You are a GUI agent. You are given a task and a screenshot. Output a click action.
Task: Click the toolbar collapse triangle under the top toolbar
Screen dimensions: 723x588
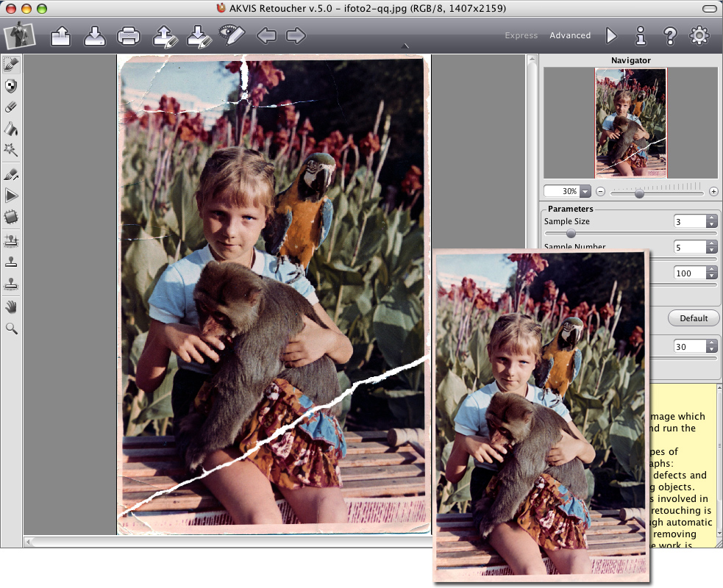pos(405,46)
